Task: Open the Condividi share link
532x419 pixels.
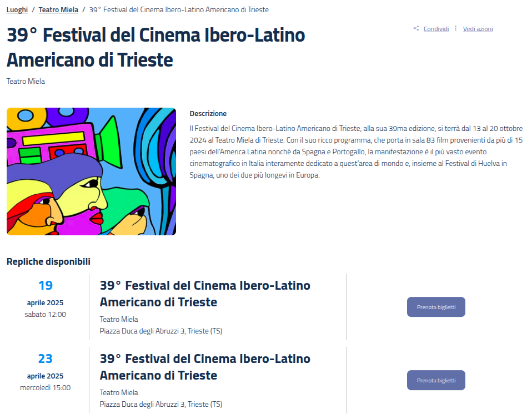Action: coord(436,29)
